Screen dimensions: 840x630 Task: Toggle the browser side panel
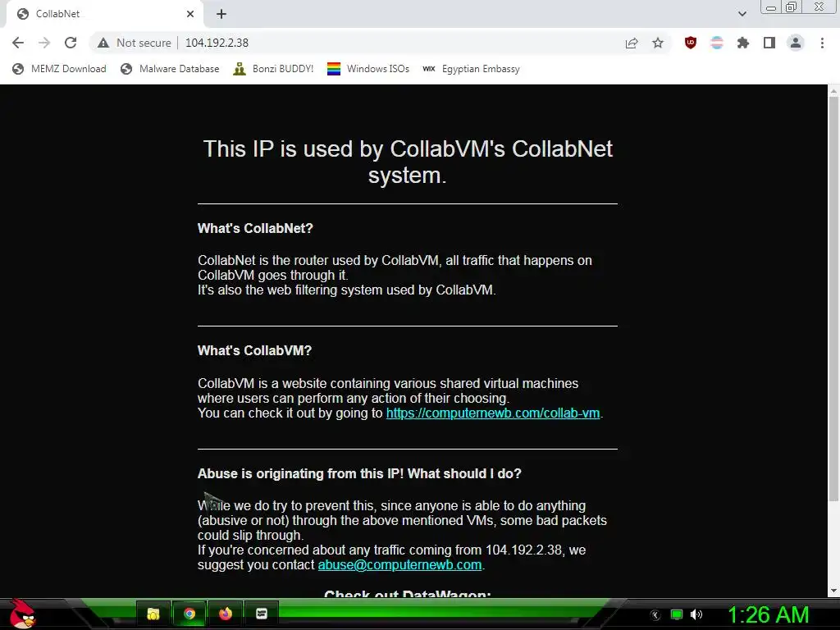[769, 43]
